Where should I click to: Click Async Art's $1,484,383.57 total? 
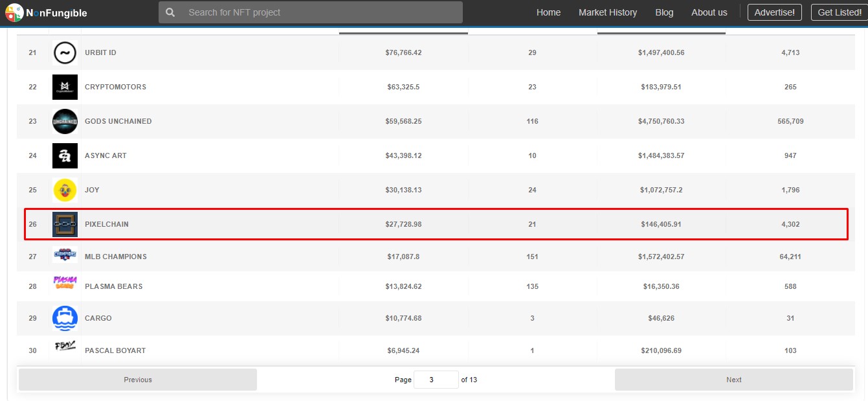pos(661,155)
